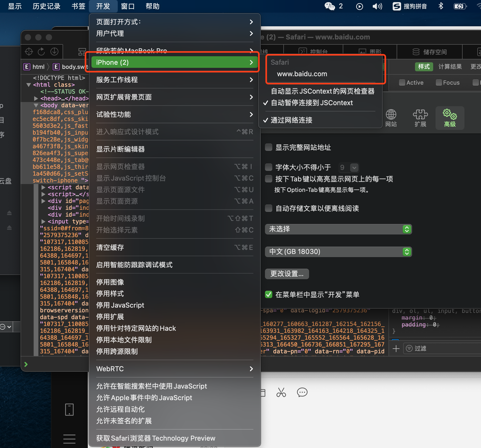Screen dimensions: 481x448
Task: Click the element selection crosshair icon
Action: point(29,52)
